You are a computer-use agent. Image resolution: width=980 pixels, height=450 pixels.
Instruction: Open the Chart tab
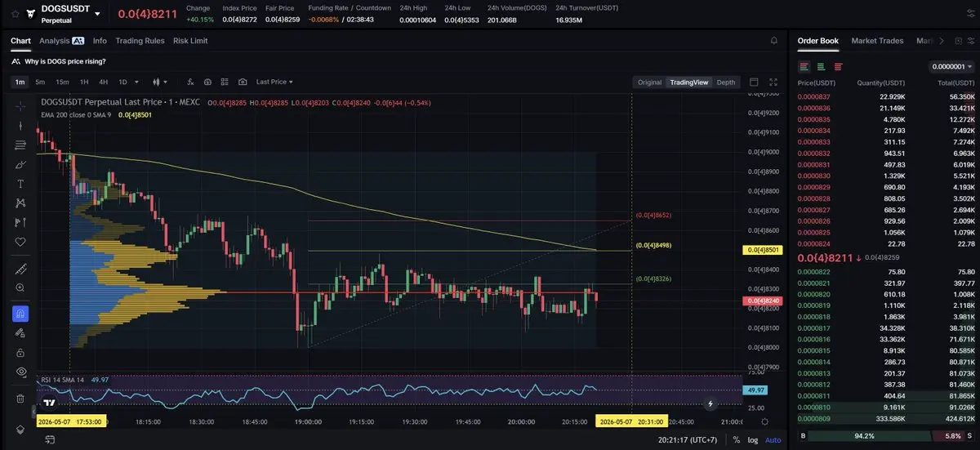click(20, 40)
